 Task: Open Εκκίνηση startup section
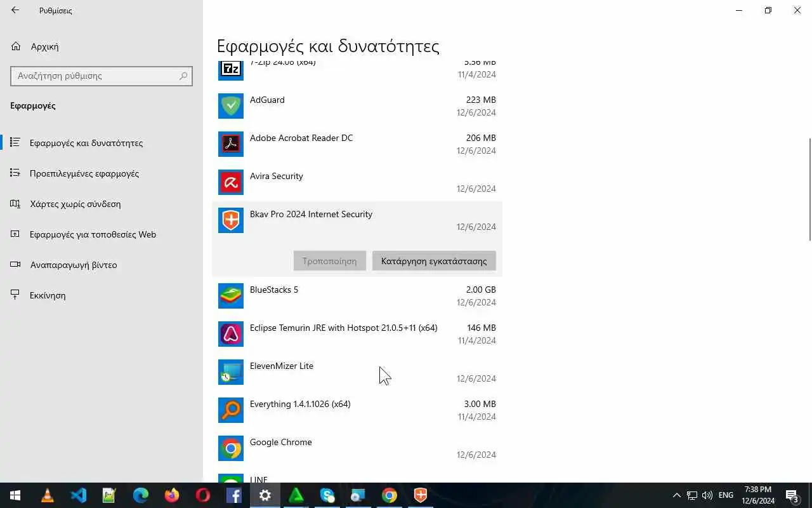click(x=101, y=295)
